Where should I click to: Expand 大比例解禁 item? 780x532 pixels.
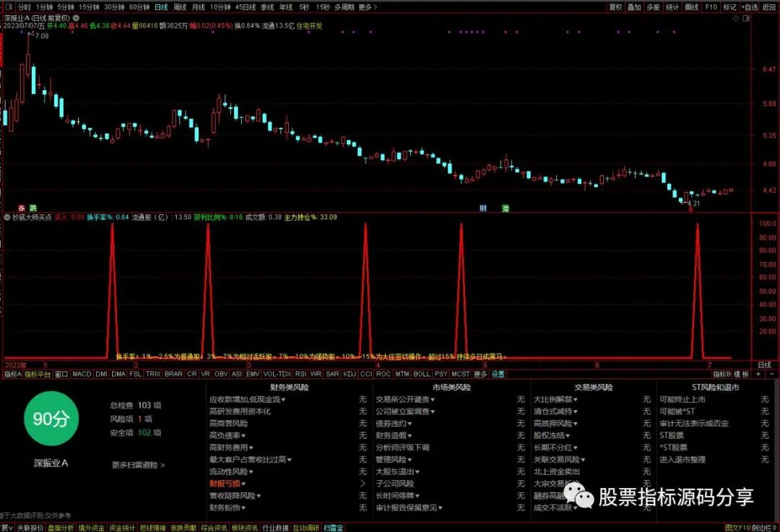(555, 399)
